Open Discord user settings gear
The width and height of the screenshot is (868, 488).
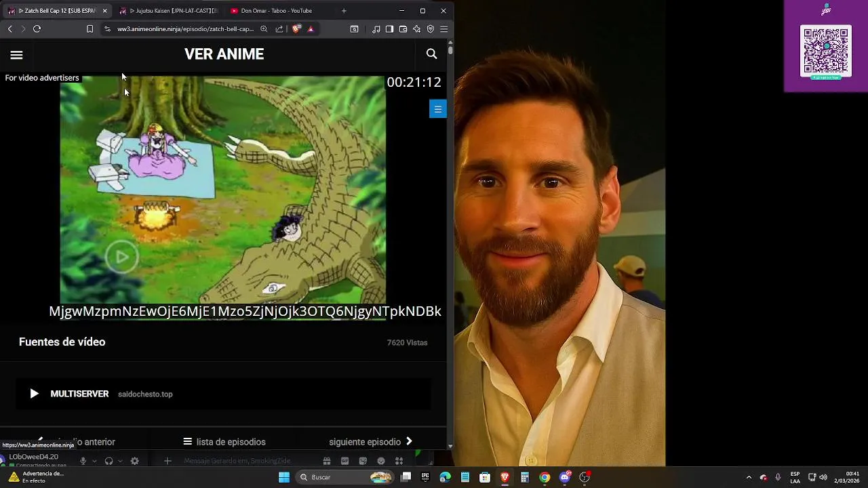coord(135,461)
